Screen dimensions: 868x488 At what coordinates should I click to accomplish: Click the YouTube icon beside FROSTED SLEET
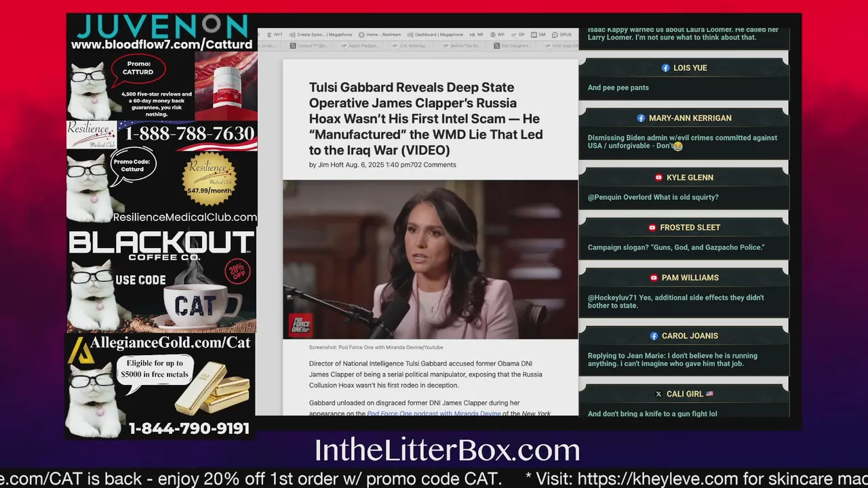click(652, 228)
